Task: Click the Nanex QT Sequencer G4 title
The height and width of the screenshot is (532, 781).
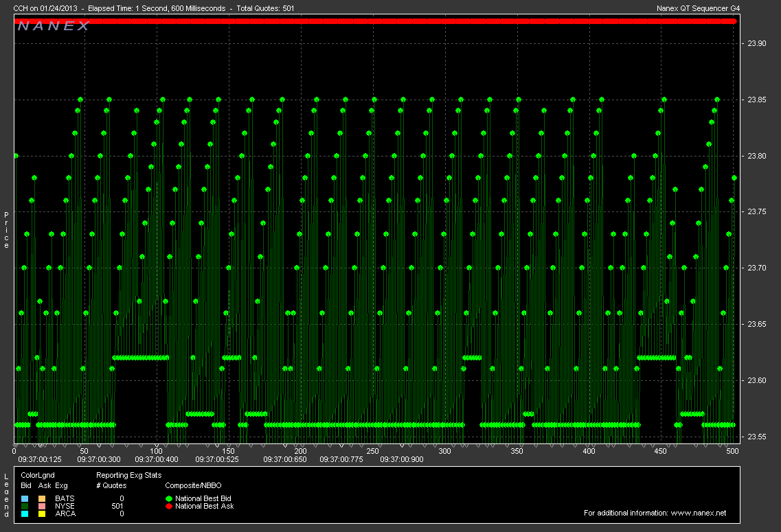Action: [699, 8]
